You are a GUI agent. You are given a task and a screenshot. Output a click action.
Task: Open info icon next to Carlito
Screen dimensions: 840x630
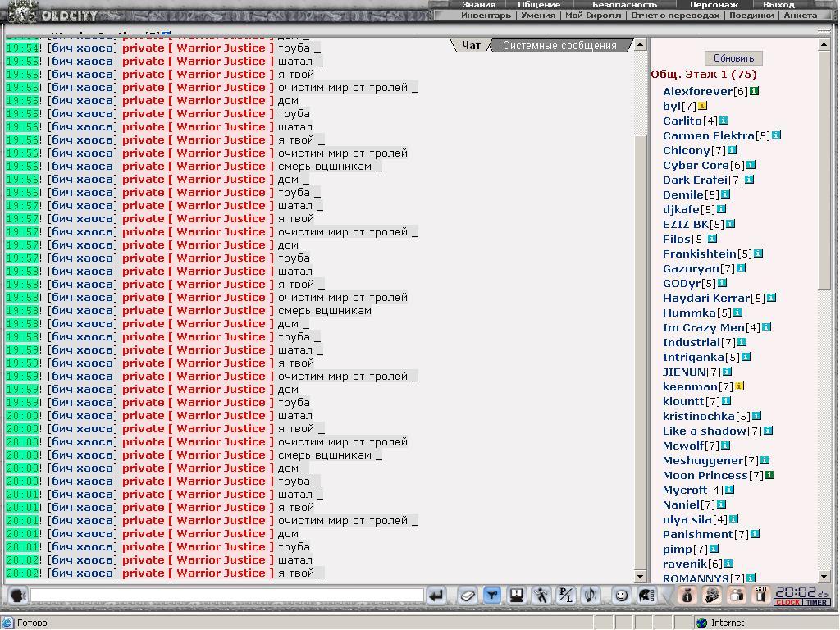click(x=724, y=121)
